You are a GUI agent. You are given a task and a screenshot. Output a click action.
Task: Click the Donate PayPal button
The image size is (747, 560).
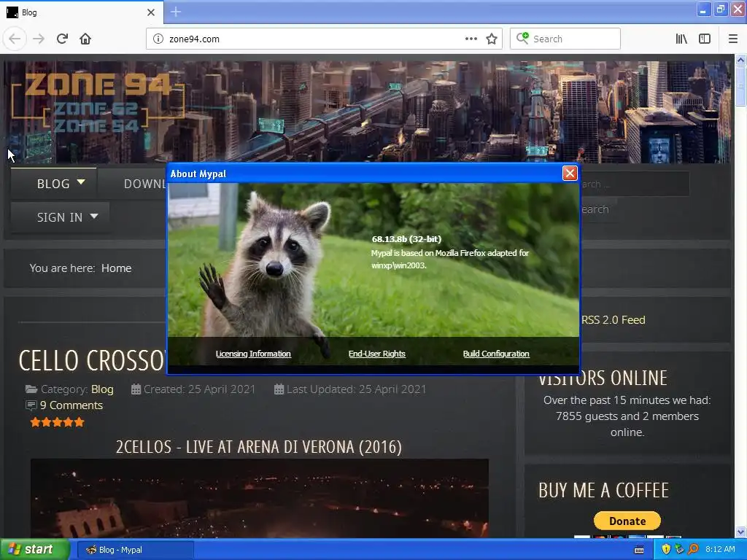click(627, 521)
